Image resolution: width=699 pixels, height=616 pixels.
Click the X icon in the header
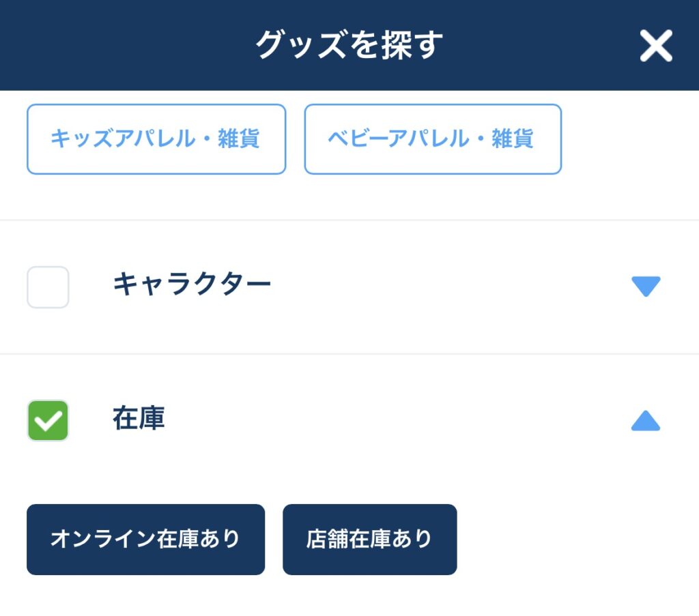(656, 46)
